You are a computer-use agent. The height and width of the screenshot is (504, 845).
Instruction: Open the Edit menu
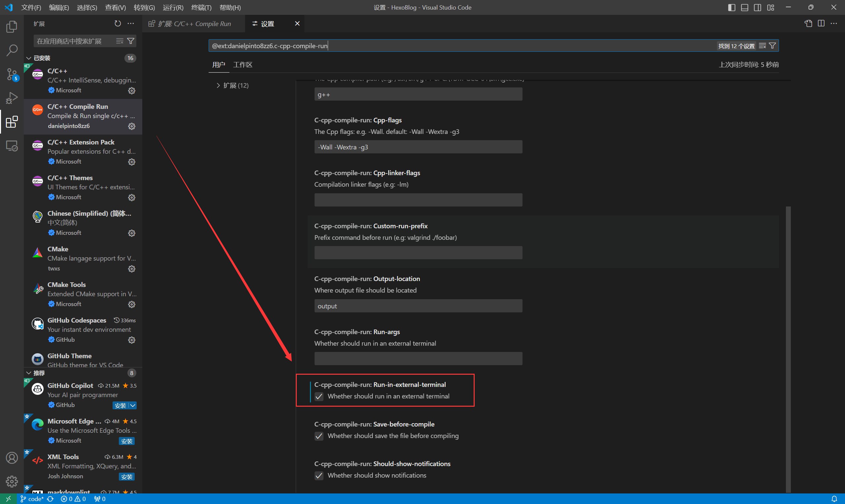click(59, 8)
